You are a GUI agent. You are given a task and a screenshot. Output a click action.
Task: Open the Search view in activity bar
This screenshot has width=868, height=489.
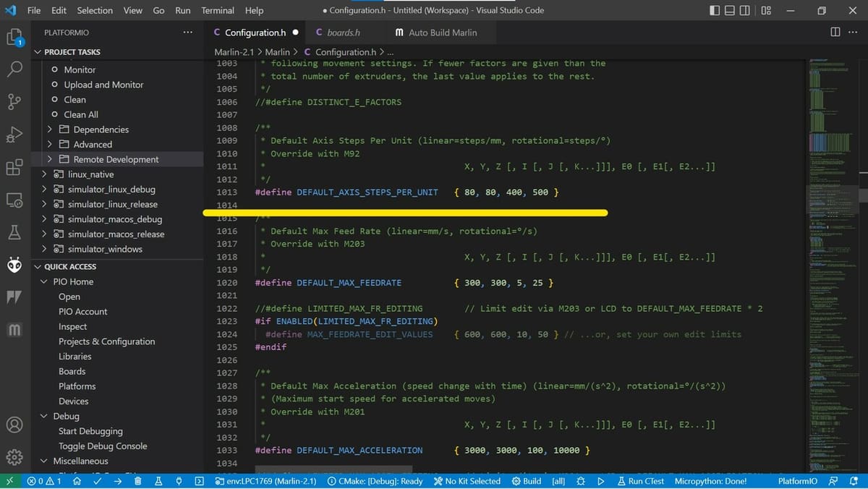[x=14, y=70]
